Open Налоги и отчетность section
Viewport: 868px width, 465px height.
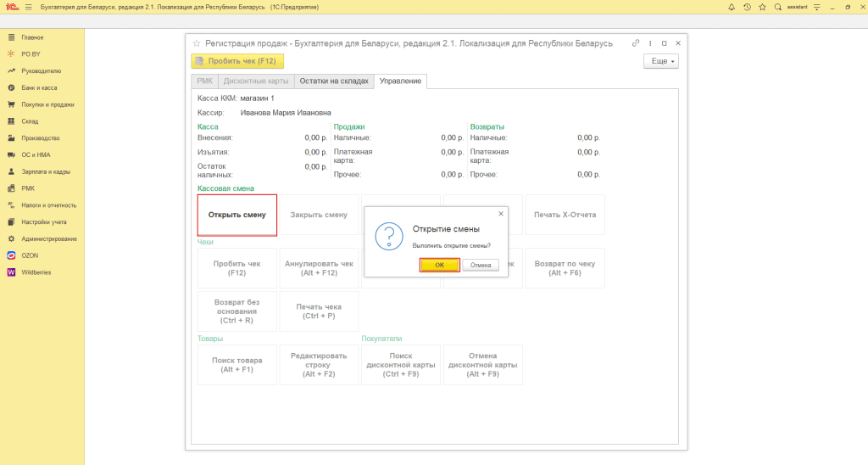coord(48,205)
